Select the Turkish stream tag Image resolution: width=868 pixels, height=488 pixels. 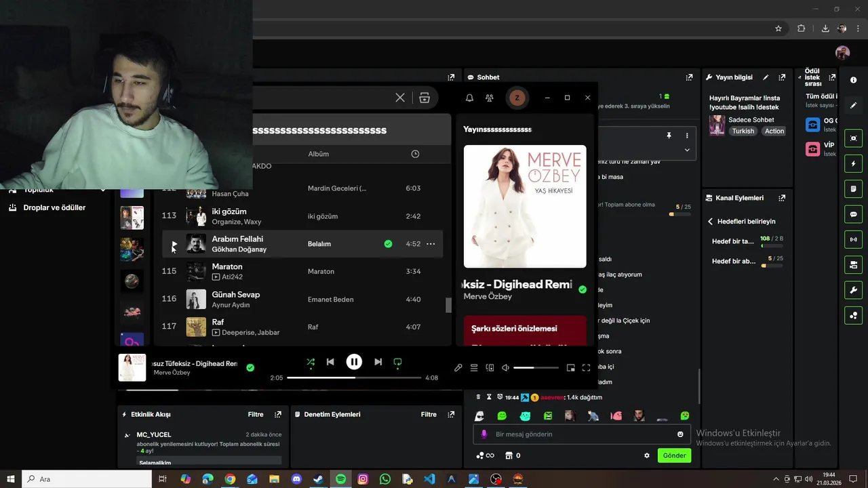point(743,131)
